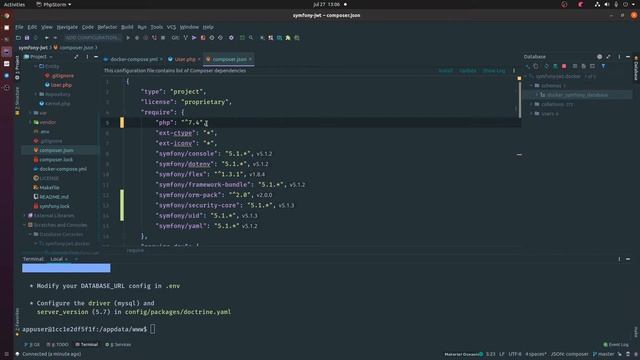Click the Database filter funnel icon

tap(603, 66)
